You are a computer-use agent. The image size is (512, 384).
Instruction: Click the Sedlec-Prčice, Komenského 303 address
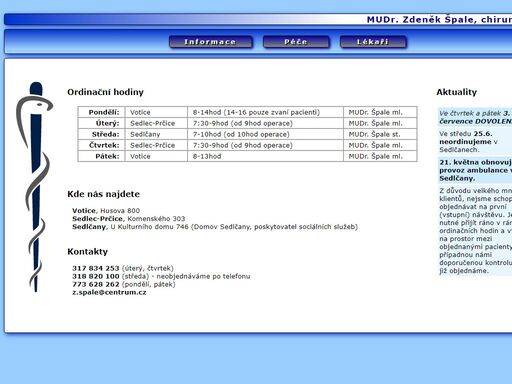click(x=129, y=219)
